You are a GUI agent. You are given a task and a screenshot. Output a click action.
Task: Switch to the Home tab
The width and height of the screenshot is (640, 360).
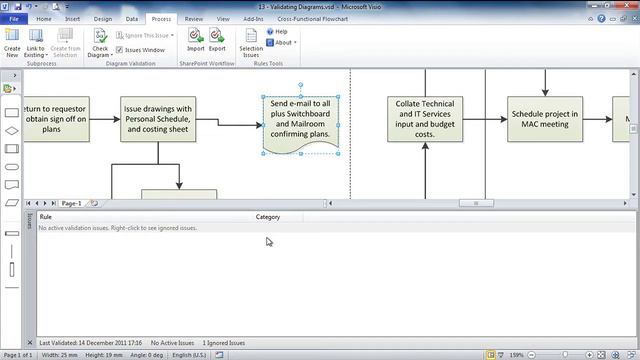click(44, 19)
